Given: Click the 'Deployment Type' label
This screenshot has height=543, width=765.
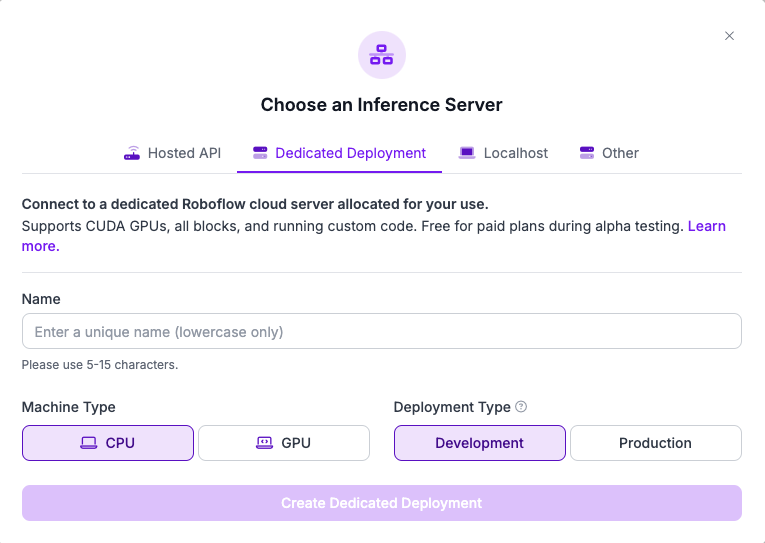Looking at the screenshot, I should tap(452, 407).
